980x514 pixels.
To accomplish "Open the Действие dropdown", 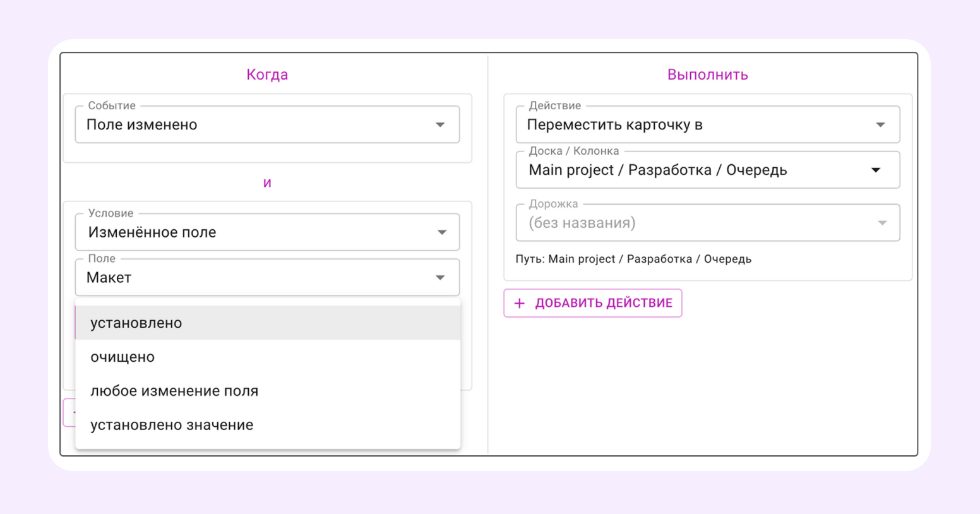I will tap(708, 124).
